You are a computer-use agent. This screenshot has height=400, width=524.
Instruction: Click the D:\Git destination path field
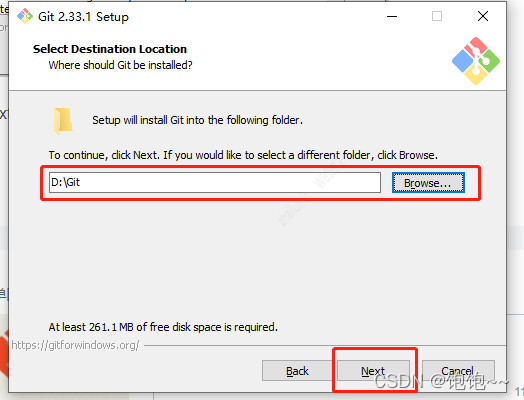point(215,182)
